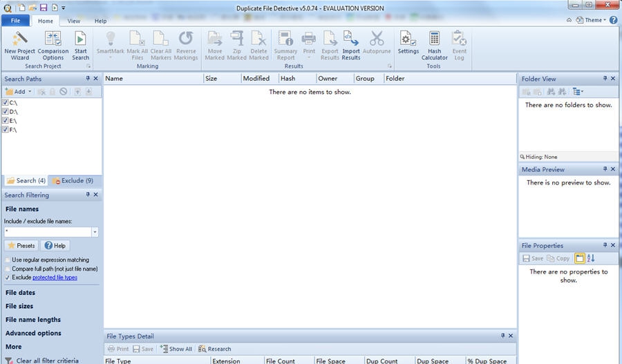This screenshot has width=622, height=364.
Task: Sort results by Modified column header
Action: [260, 79]
